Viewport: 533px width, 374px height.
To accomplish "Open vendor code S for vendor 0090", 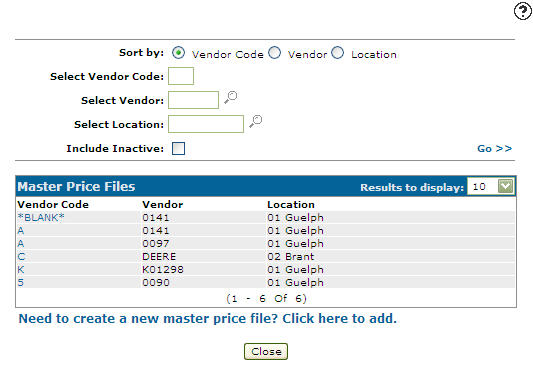I will (21, 283).
